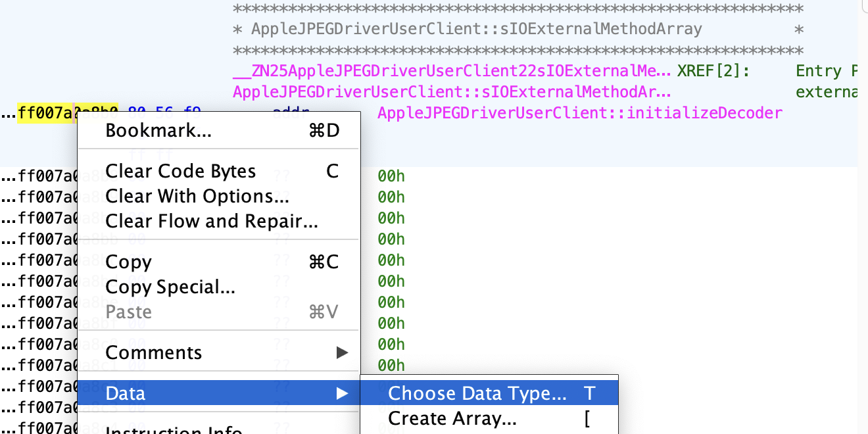This screenshot has height=434, width=868.
Task: Open Copy Special... from the menu
Action: pyautogui.click(x=170, y=287)
